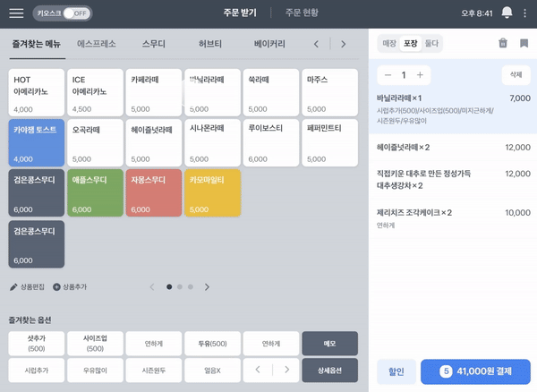Viewport: 537px width, 392px height.
Task: Click the trash icon to clear order
Action: (502, 43)
